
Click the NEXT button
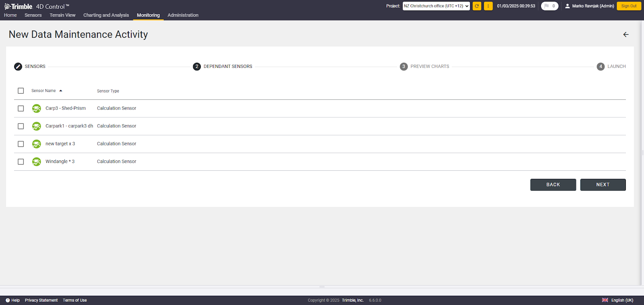click(x=603, y=185)
